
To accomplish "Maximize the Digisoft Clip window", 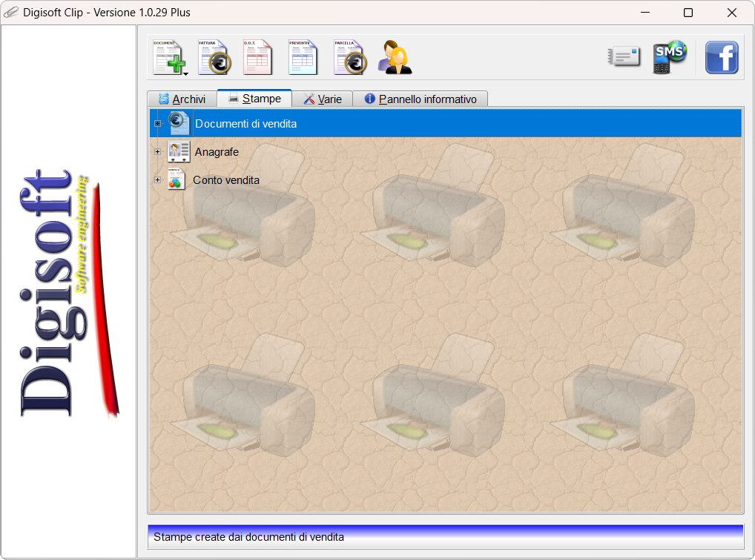I will tap(688, 13).
